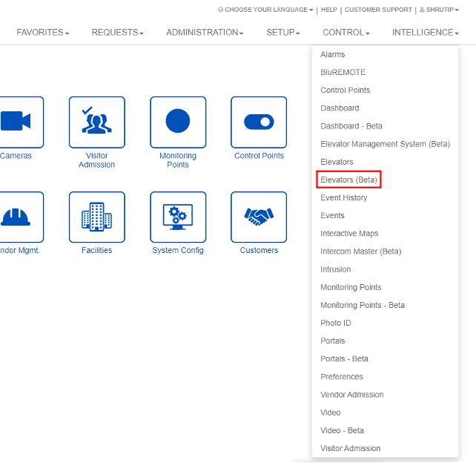Expand the Administration dropdown
The image size is (476, 463).
click(x=204, y=33)
